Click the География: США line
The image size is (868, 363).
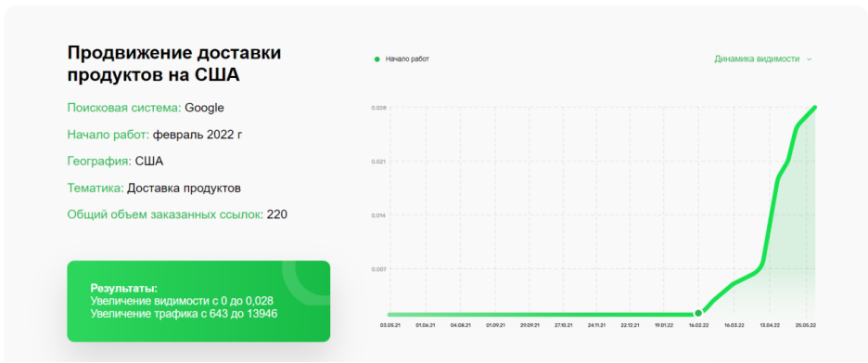[115, 162]
